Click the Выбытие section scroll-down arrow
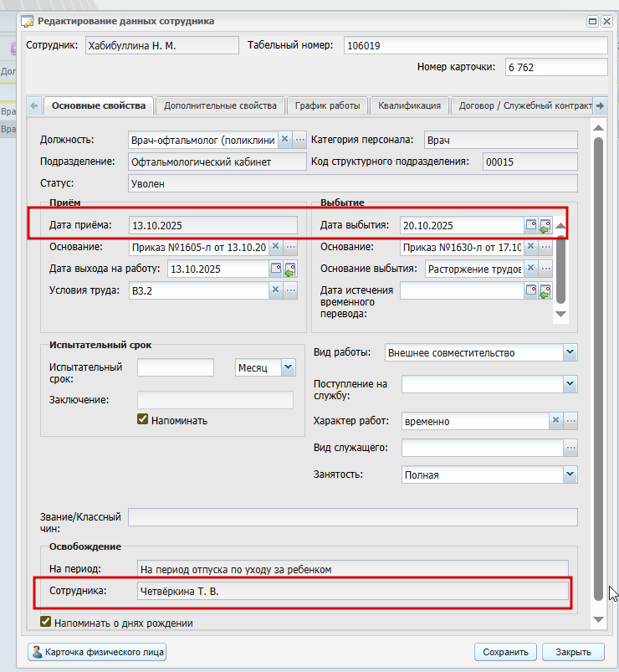The height and width of the screenshot is (672, 619). point(560,314)
